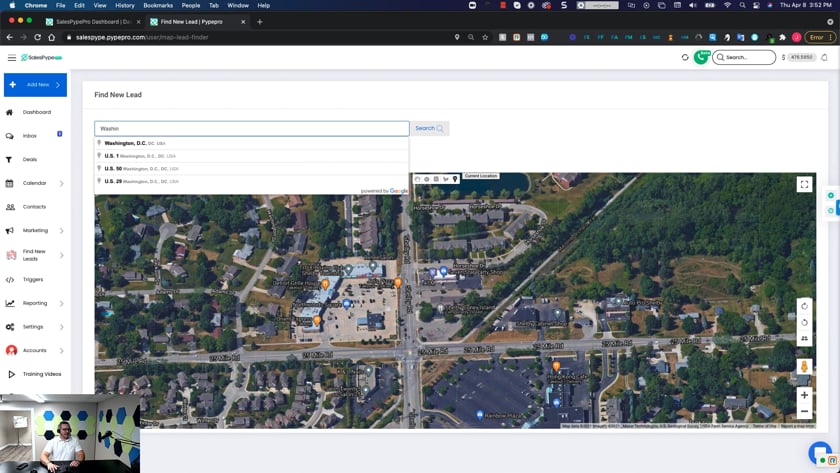Bookmark this page with the star
The width and height of the screenshot is (840, 473).
point(485,37)
